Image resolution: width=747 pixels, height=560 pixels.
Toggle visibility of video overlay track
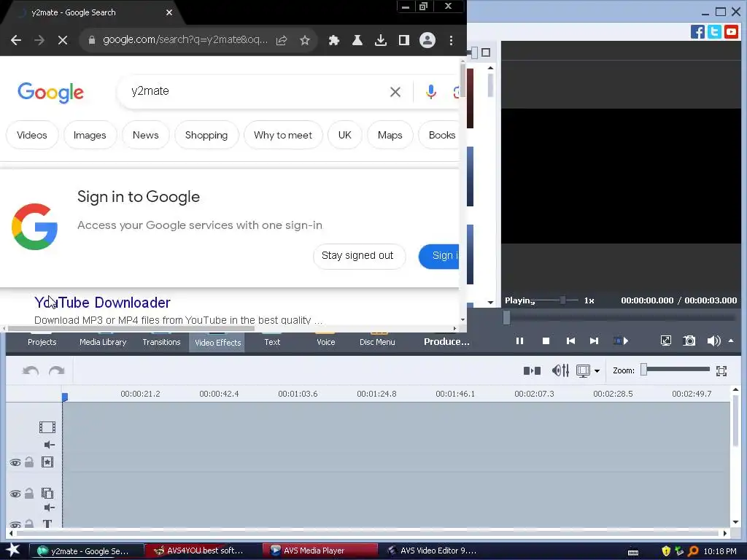pyautogui.click(x=15, y=494)
